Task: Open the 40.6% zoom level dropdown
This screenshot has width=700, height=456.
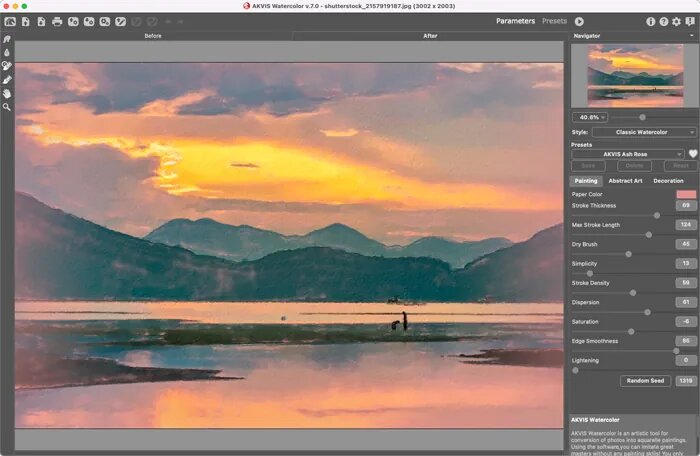Action: (x=589, y=117)
